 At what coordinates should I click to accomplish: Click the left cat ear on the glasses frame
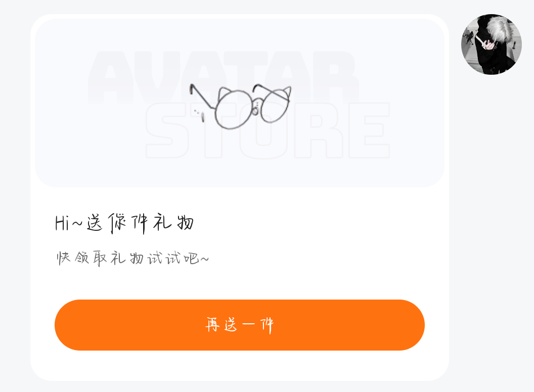[224, 93]
